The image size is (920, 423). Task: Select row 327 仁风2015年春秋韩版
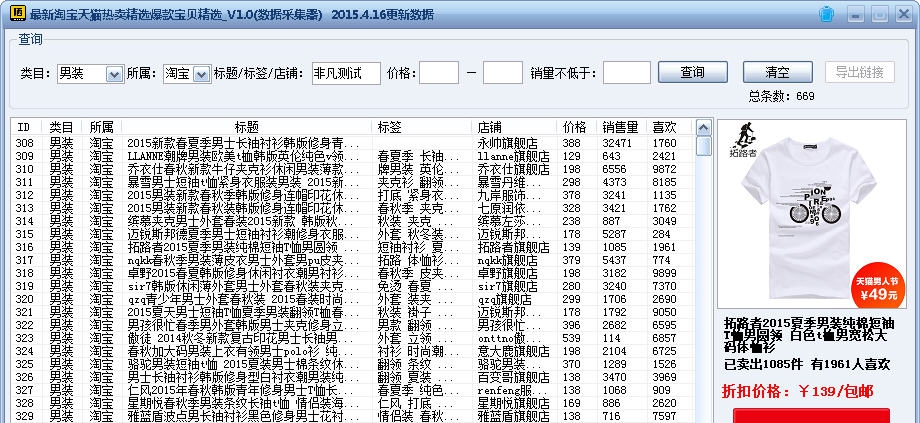click(x=352, y=390)
